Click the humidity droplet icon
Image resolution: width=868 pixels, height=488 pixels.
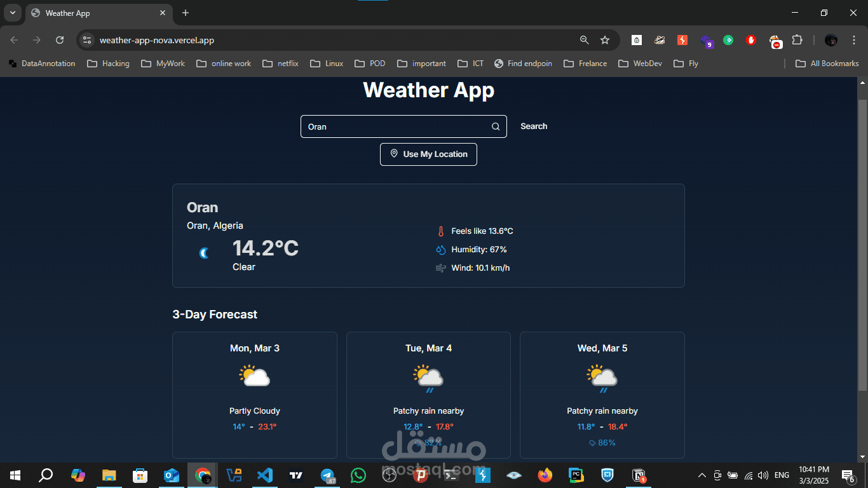click(x=440, y=249)
